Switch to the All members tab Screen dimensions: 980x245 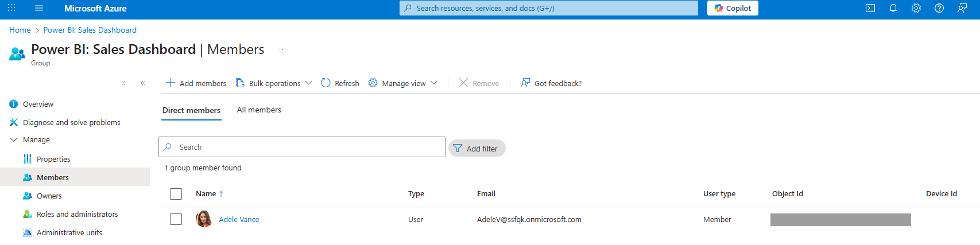pos(259,110)
